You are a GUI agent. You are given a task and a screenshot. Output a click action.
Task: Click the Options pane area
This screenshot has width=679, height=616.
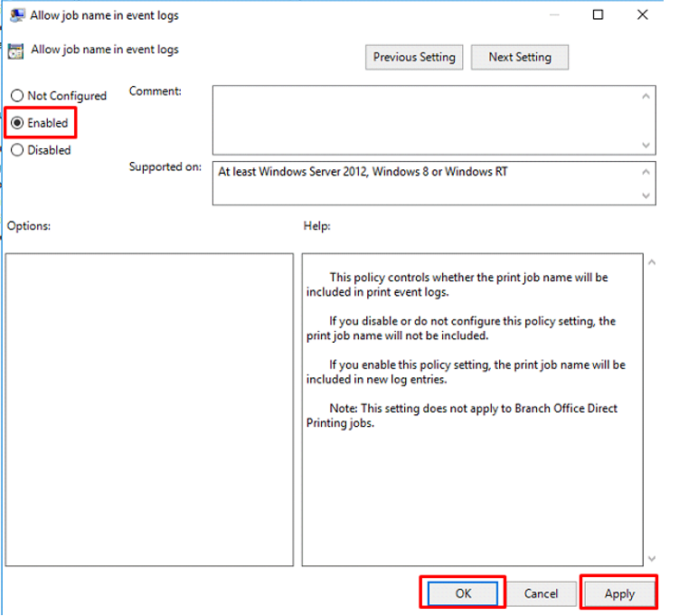tap(149, 409)
